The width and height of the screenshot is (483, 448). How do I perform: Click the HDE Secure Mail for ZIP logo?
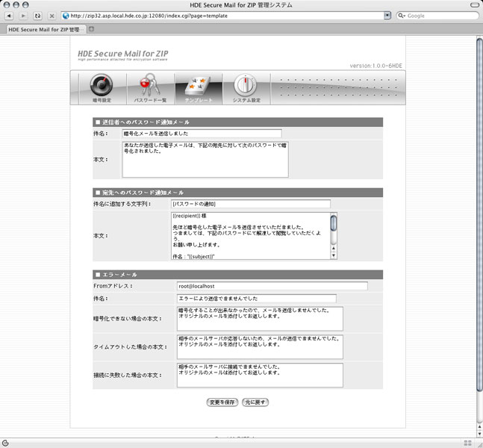pyautogui.click(x=123, y=55)
